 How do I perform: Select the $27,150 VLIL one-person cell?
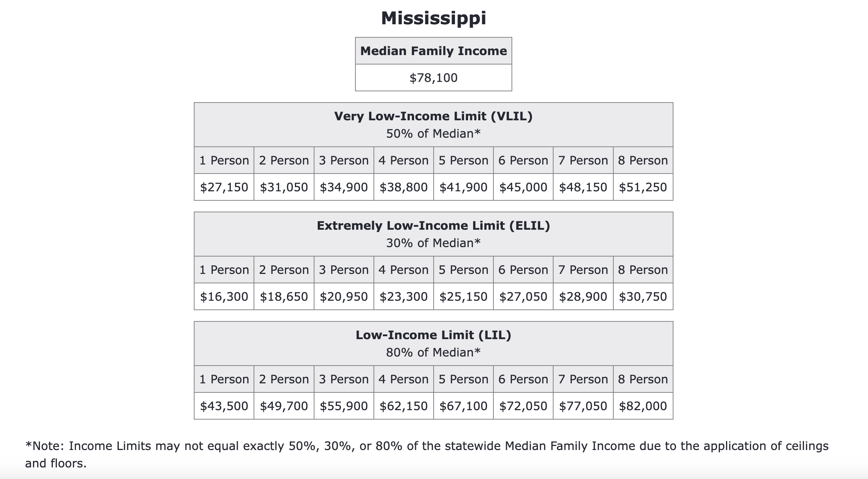click(x=224, y=187)
